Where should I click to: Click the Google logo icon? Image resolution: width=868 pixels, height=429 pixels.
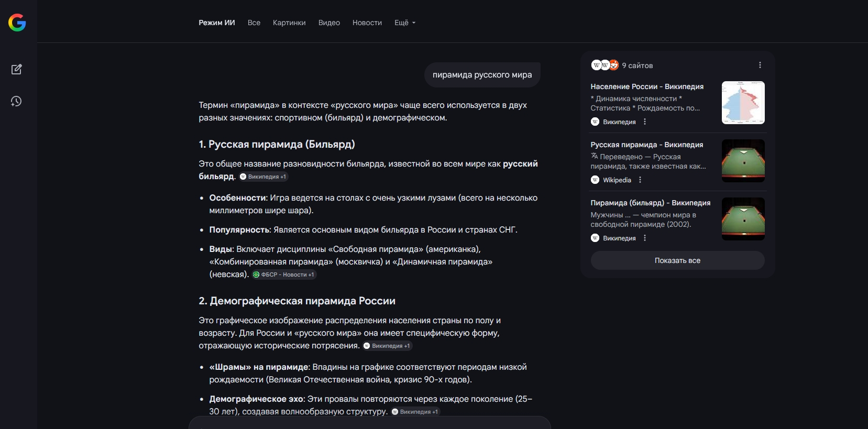click(x=17, y=23)
